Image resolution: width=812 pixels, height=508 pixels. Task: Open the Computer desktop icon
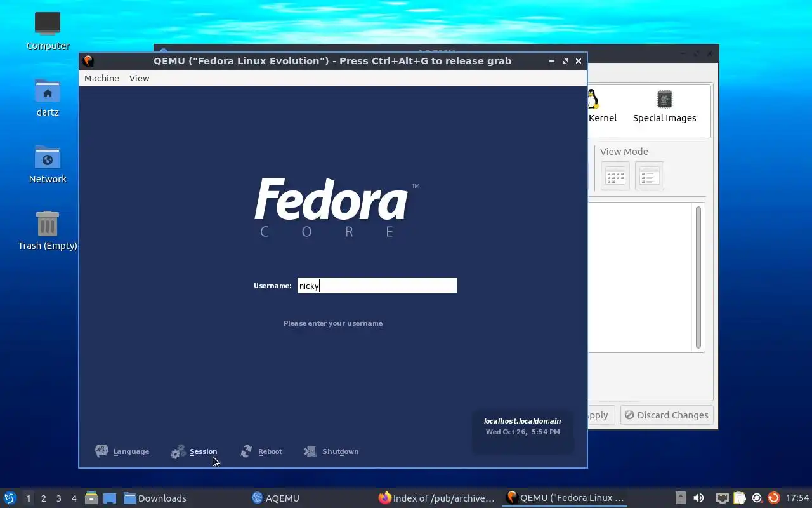(x=48, y=24)
